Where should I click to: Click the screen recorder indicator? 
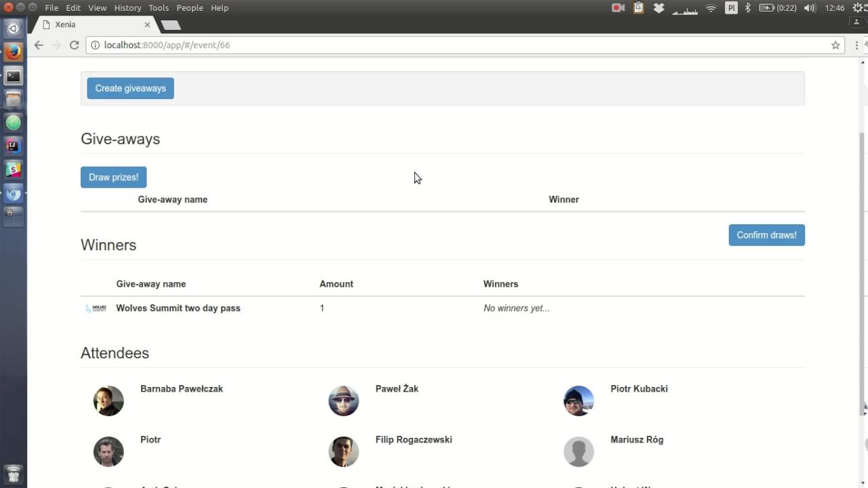[x=618, y=8]
